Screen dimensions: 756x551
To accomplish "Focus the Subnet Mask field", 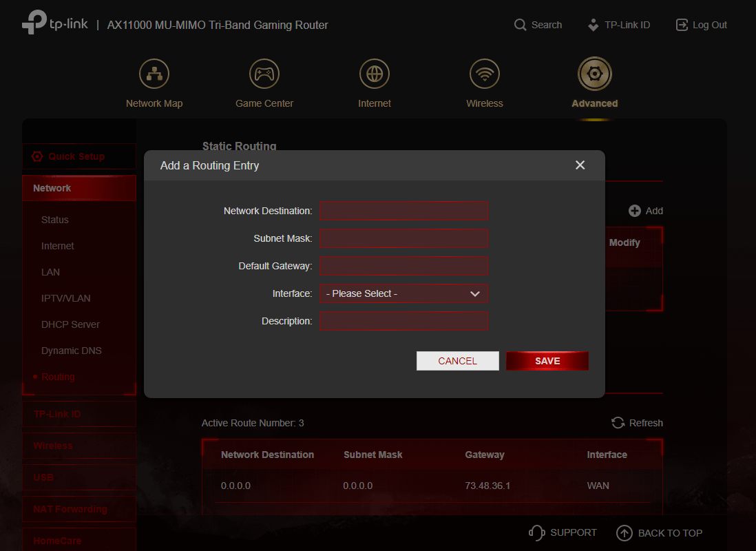I will pyautogui.click(x=404, y=238).
